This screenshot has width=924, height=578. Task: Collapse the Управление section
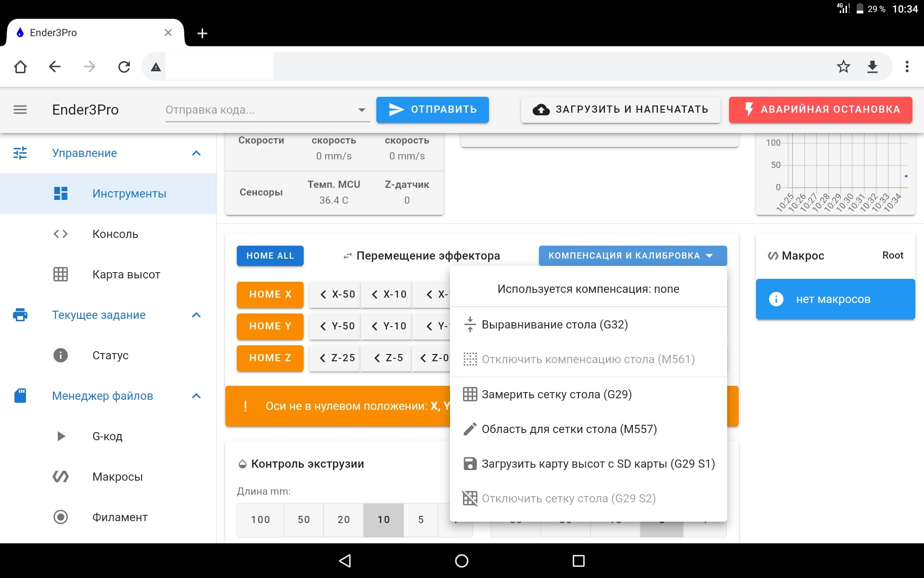point(196,153)
